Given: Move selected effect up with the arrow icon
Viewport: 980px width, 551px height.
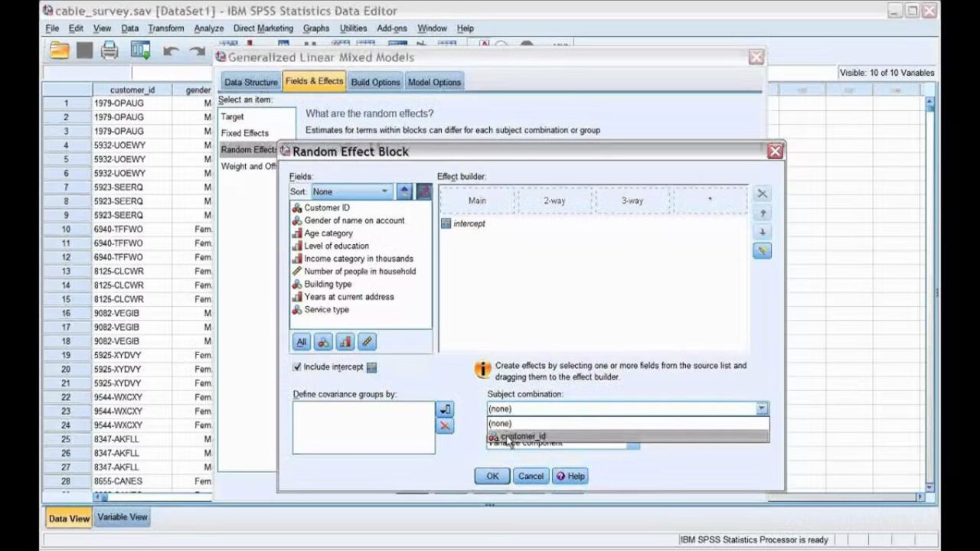Looking at the screenshot, I should point(762,214).
